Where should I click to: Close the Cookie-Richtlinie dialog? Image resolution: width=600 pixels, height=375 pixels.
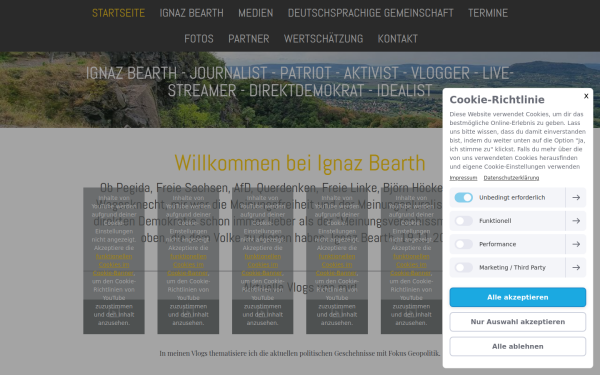point(586,96)
